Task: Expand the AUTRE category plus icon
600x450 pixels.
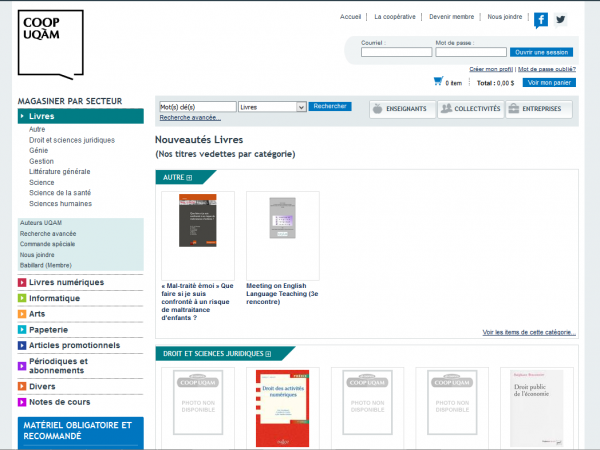Action: coord(189,178)
